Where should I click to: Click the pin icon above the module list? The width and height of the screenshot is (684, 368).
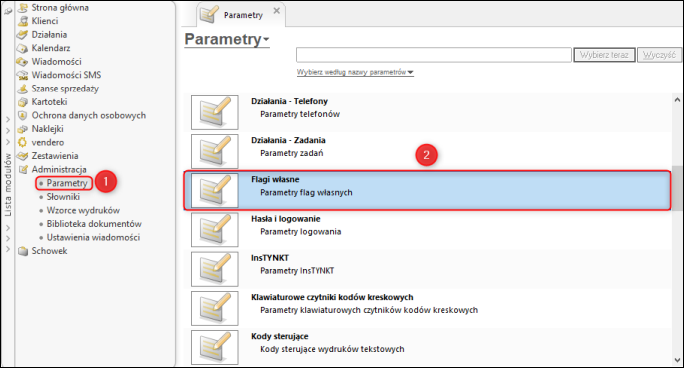point(8,11)
